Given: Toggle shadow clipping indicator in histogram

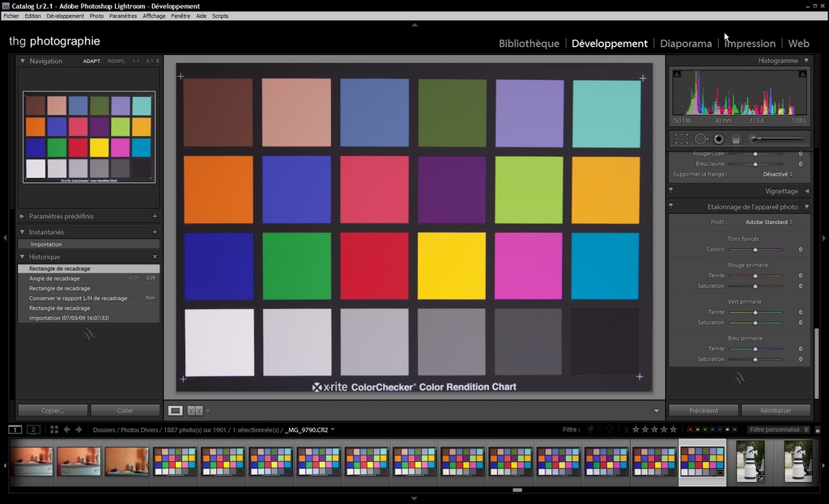Looking at the screenshot, I should [678, 74].
